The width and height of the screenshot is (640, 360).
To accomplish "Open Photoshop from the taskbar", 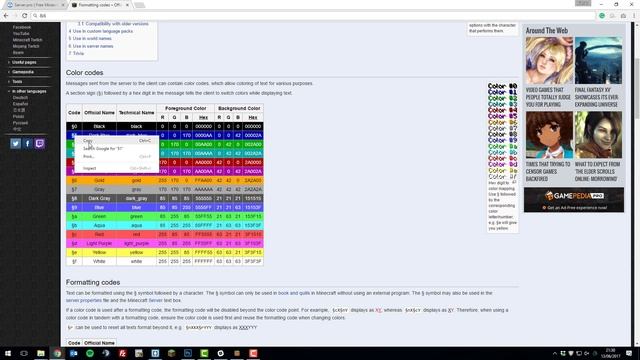I will pos(188,353).
